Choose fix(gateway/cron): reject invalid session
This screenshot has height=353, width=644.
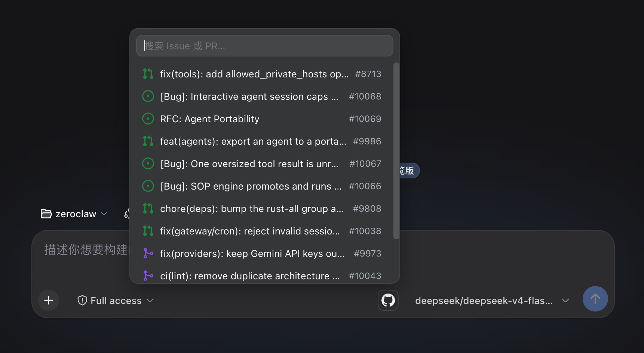coord(262,231)
